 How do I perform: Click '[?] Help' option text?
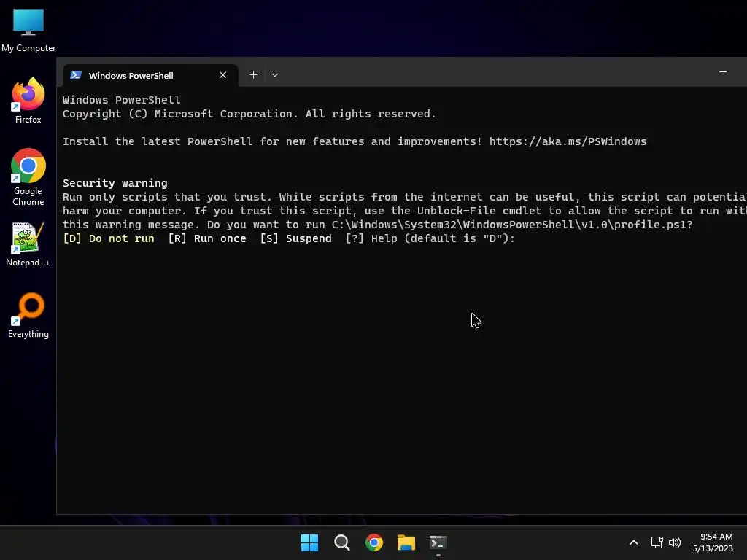[x=371, y=238]
